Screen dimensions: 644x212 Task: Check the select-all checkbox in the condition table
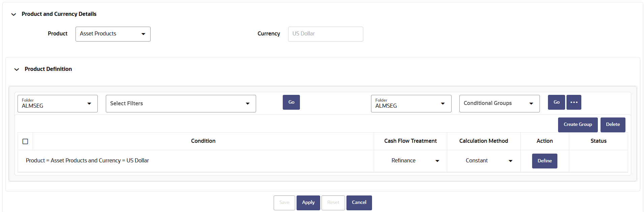[25, 141]
